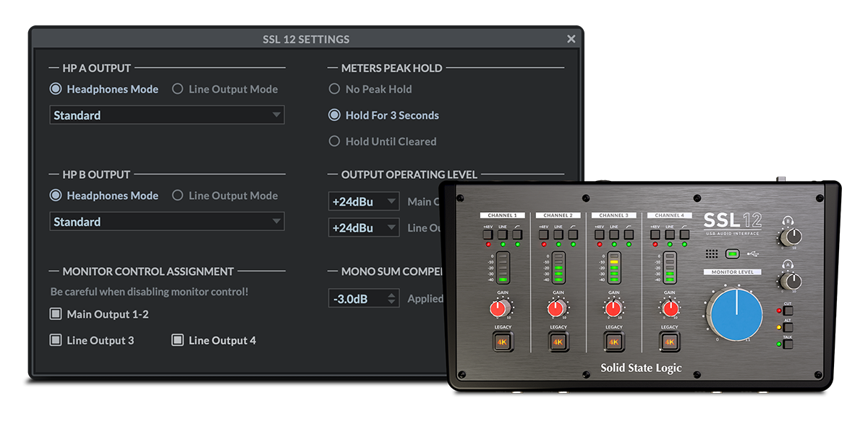Select Hold Until Cleared option
The image size is (868, 422).
(334, 141)
